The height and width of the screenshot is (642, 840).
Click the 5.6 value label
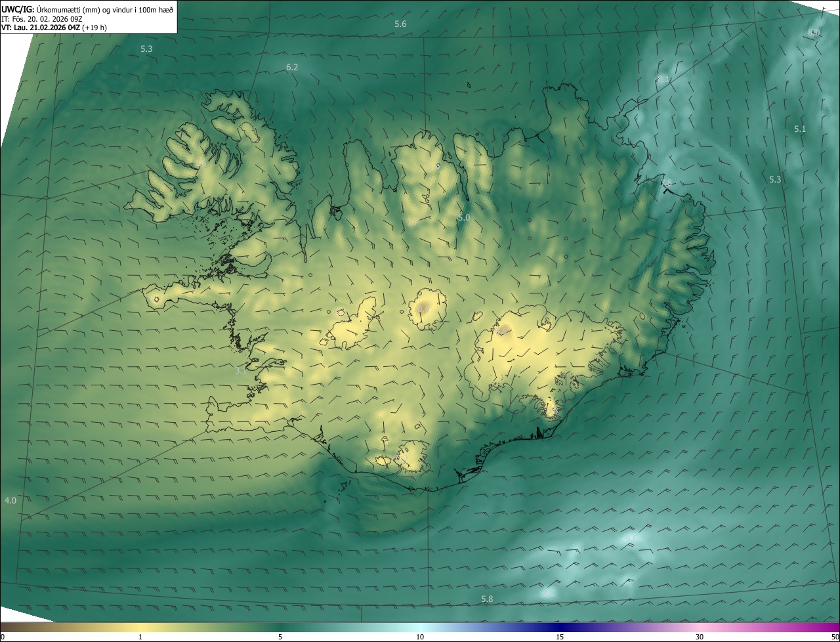(400, 24)
